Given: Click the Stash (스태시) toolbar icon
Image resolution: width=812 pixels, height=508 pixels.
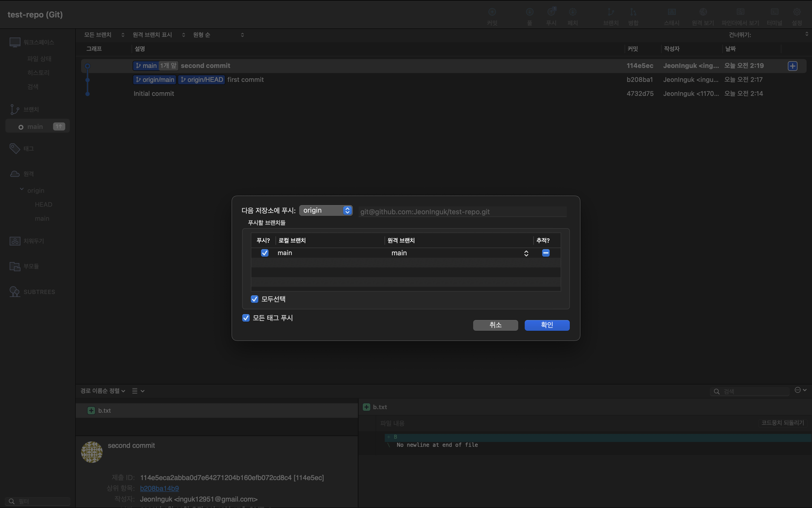Looking at the screenshot, I should pyautogui.click(x=671, y=12).
